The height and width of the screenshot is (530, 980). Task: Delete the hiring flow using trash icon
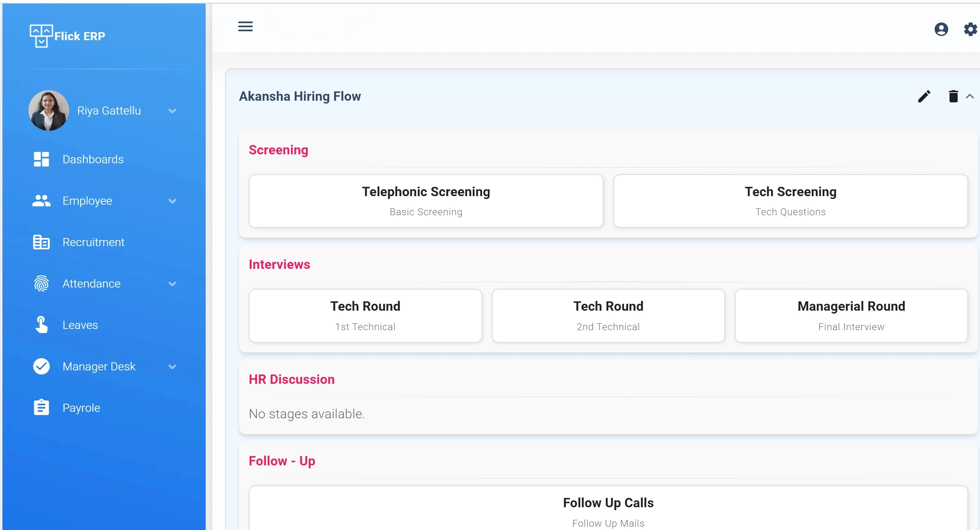pyautogui.click(x=953, y=96)
